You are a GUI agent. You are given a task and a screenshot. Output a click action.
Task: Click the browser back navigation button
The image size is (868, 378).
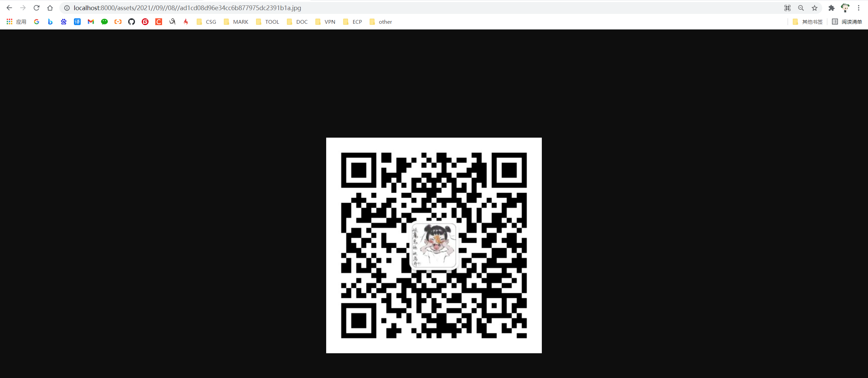point(9,8)
